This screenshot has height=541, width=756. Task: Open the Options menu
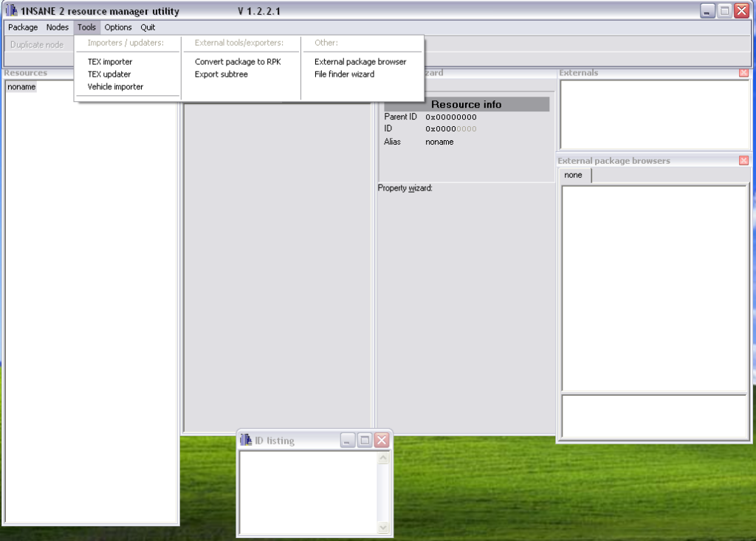pos(118,27)
